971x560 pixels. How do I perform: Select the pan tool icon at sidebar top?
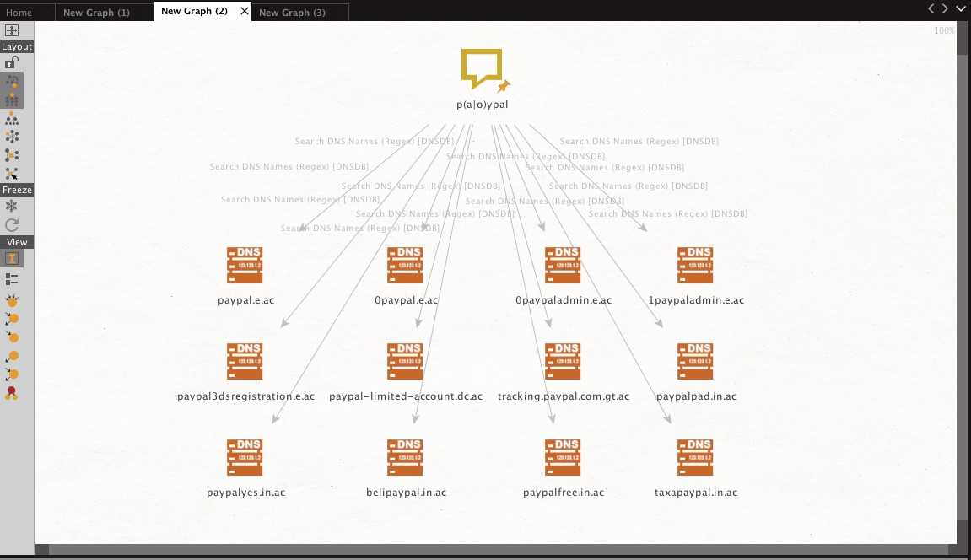click(12, 30)
